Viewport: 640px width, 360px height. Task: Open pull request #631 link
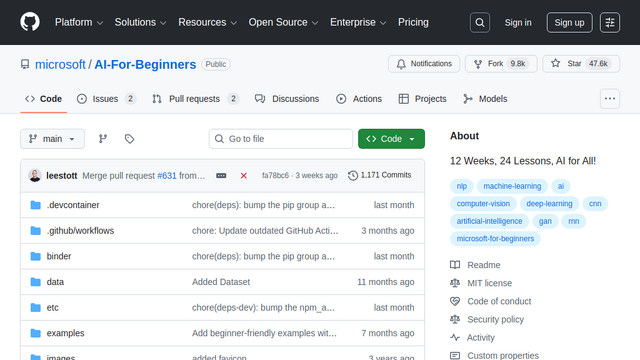point(167,176)
